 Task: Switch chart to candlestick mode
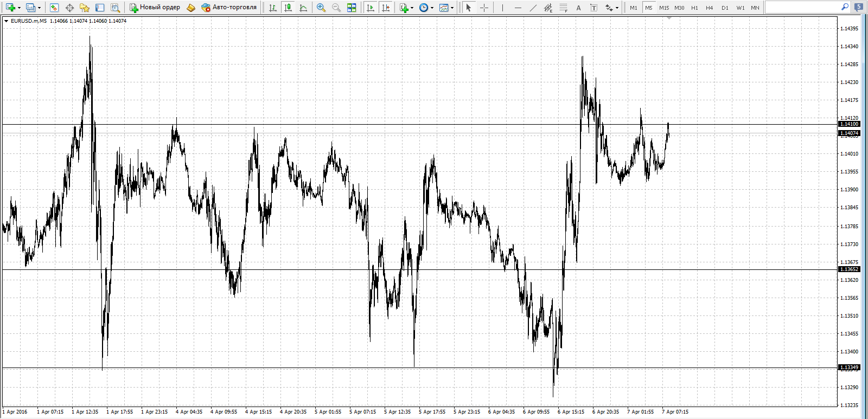pos(288,8)
